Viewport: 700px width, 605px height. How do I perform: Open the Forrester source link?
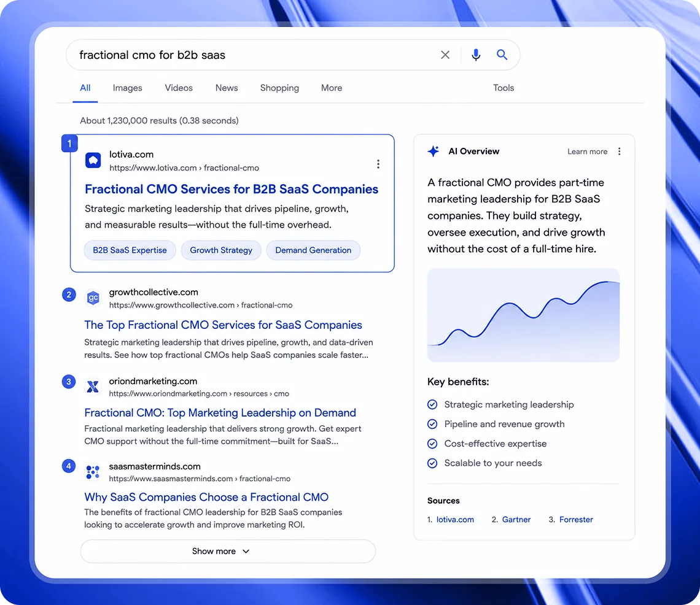(x=576, y=519)
